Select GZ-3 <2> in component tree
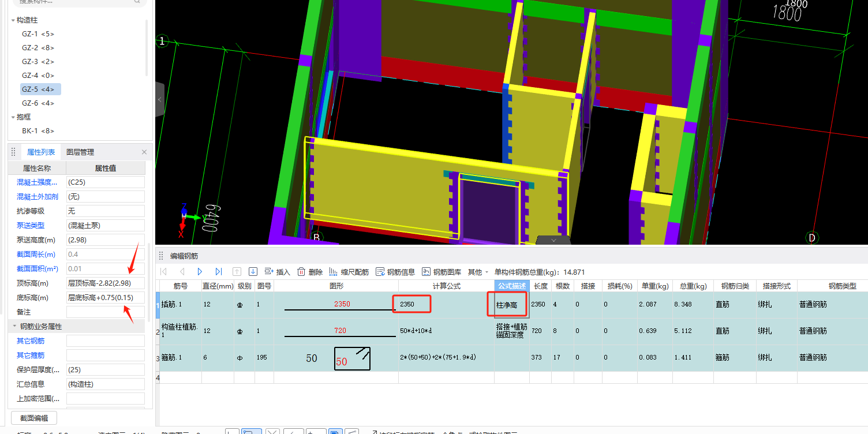Image resolution: width=868 pixels, height=434 pixels. (x=38, y=62)
